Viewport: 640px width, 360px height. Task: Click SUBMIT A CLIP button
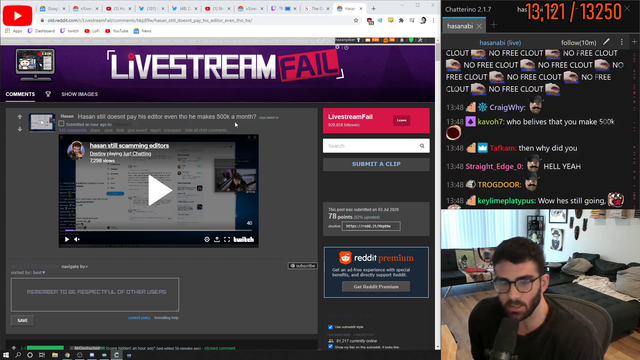376,164
